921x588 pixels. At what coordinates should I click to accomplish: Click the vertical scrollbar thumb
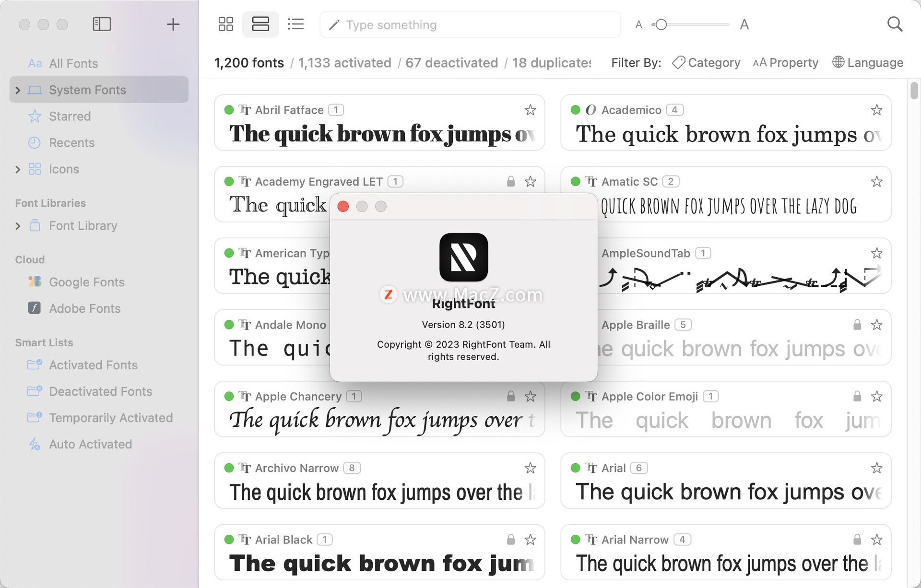tap(914, 91)
